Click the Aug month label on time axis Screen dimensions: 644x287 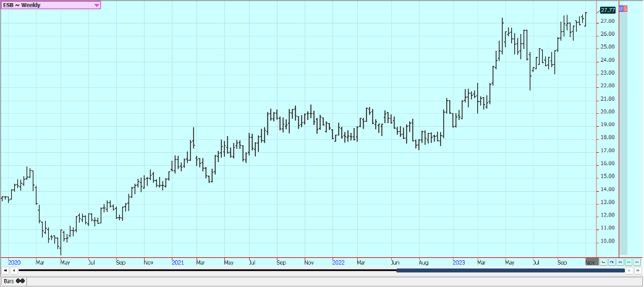pos(423,262)
